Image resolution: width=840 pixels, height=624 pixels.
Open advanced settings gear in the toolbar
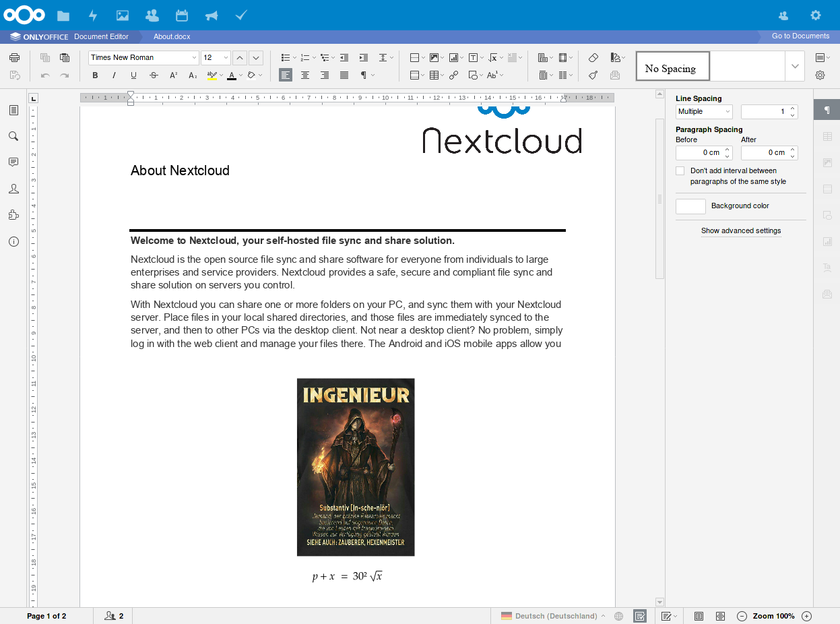[820, 75]
